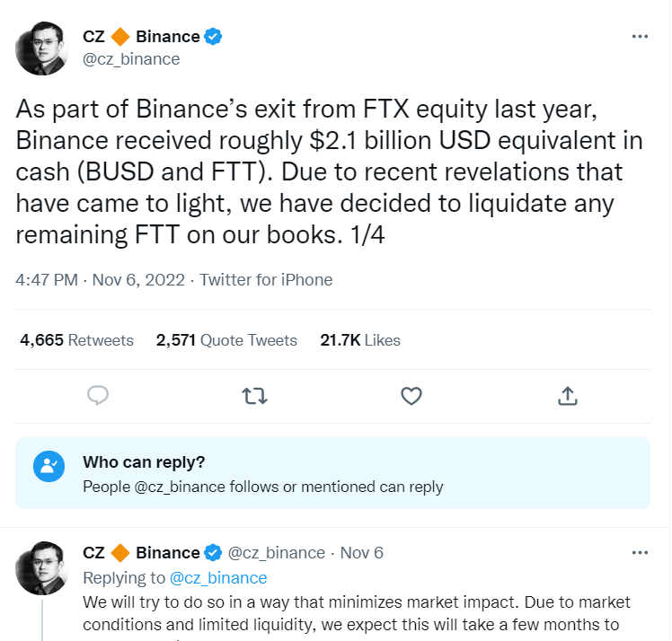View the 21.7K Likes list
Image resolution: width=672 pixels, height=641 pixels.
click(x=360, y=340)
